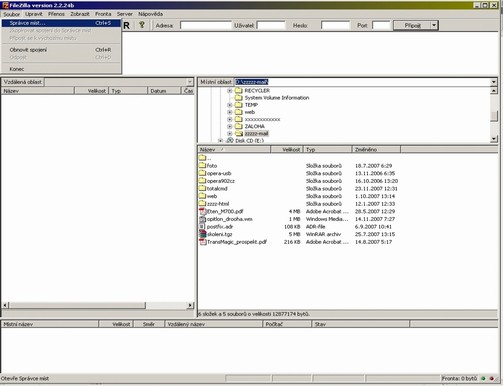Open the Připojit button dropdown arrow
The image size is (503, 386).
[434, 25]
